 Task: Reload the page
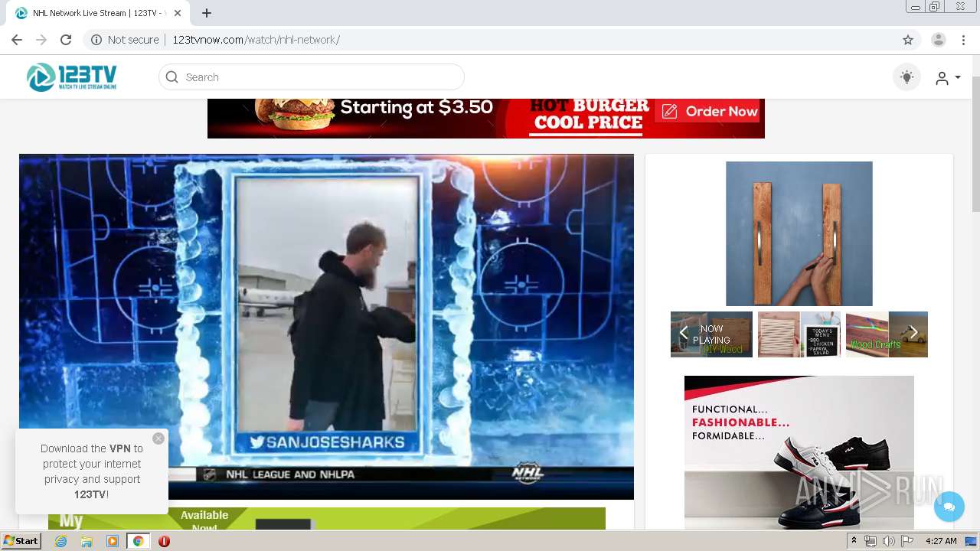(66, 40)
